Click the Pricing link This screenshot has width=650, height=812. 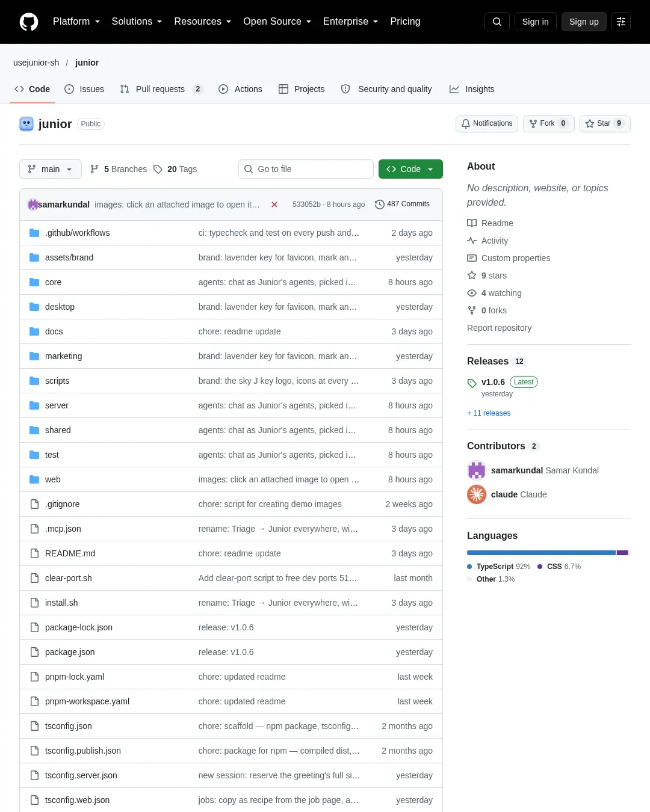405,22
